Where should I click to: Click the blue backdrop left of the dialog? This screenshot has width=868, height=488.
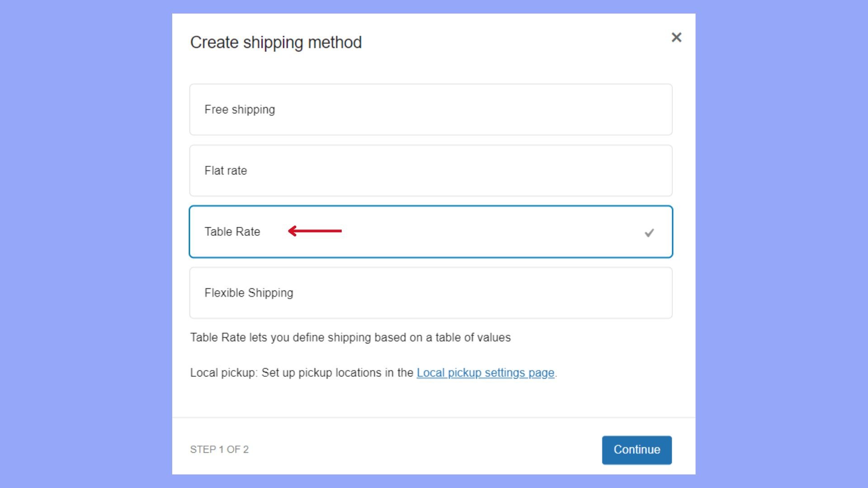point(86,244)
